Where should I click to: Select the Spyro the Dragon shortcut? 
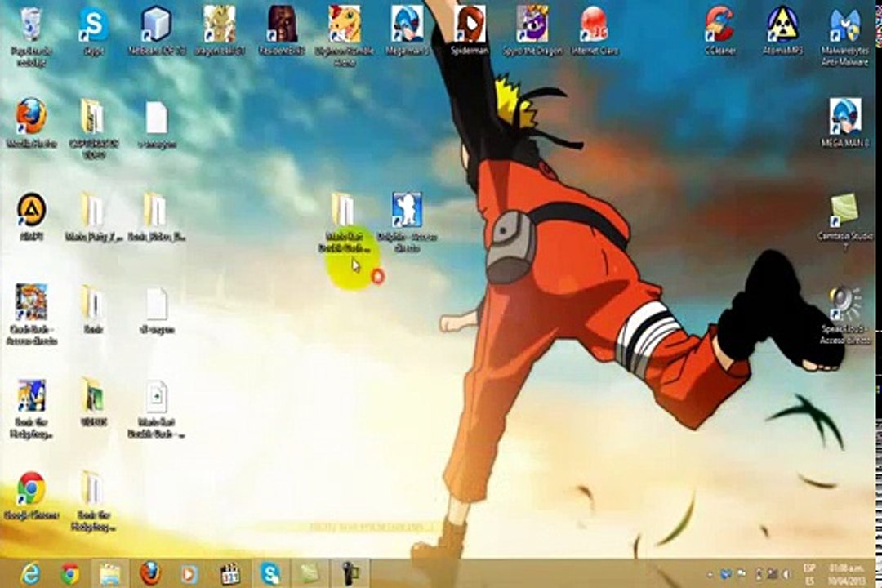(532, 31)
